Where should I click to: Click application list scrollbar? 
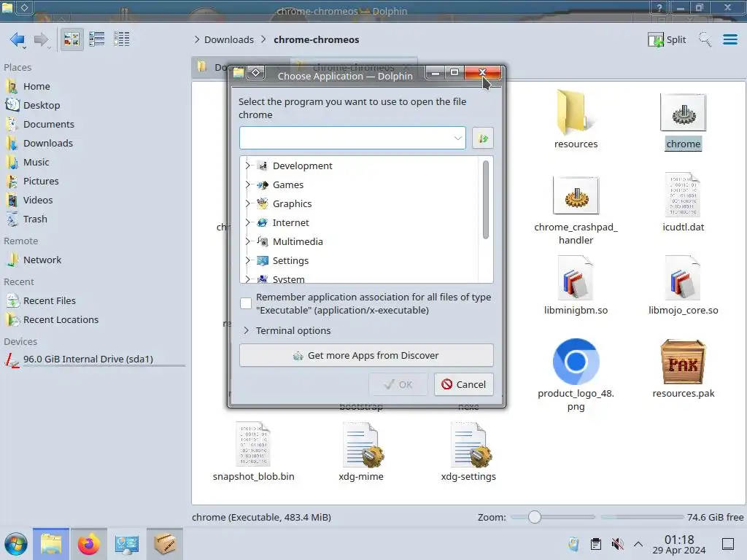[x=485, y=200]
